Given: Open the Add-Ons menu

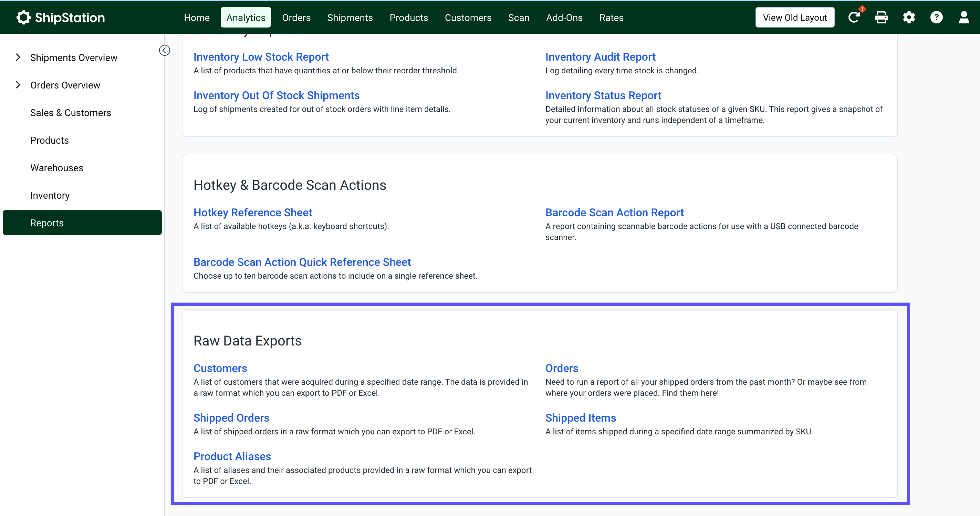Looking at the screenshot, I should pos(564,17).
